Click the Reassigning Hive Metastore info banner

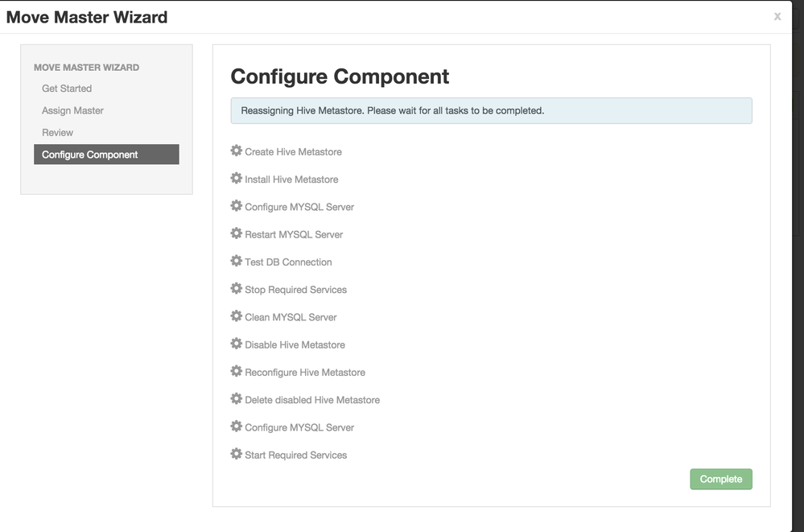pos(491,111)
